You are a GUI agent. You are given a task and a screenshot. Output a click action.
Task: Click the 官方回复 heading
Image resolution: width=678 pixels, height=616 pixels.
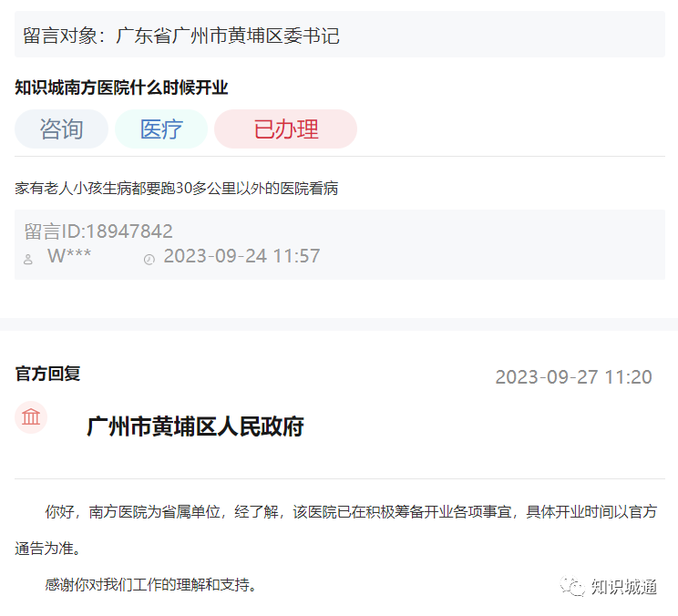[x=47, y=374]
